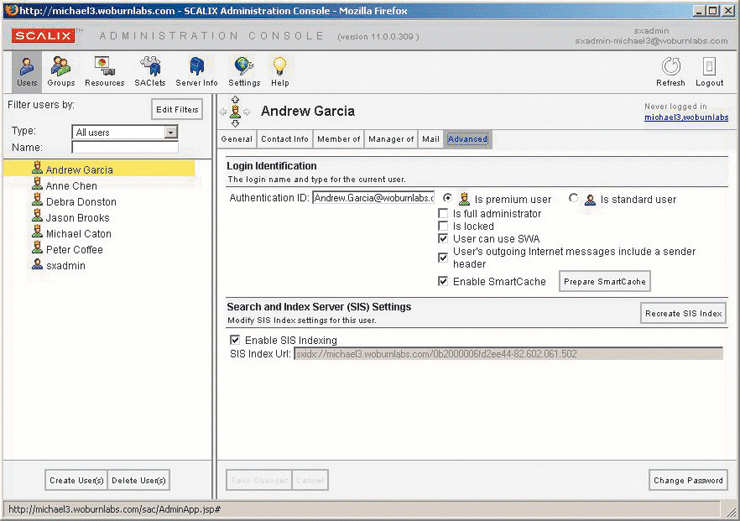Go to previous user with up arrow
The width and height of the screenshot is (740, 521).
tap(235, 100)
